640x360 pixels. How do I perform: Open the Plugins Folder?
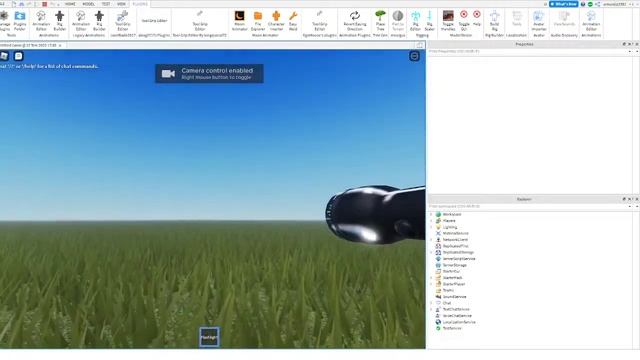coord(20,21)
